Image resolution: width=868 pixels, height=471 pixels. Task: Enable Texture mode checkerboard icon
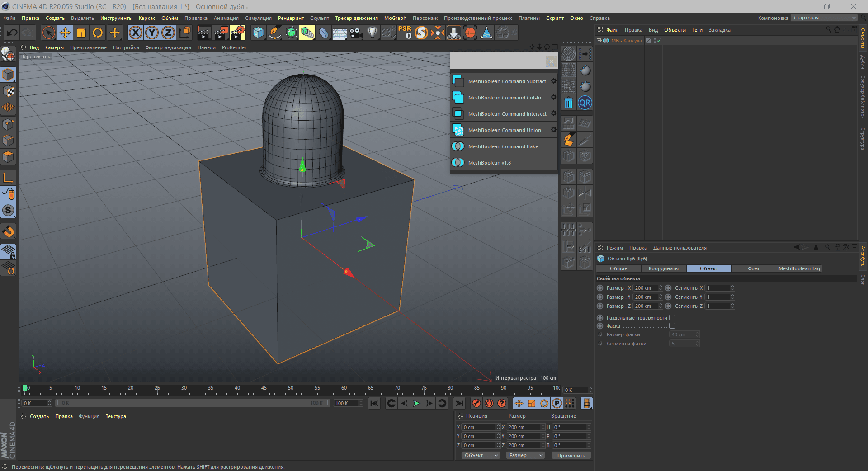point(8,91)
